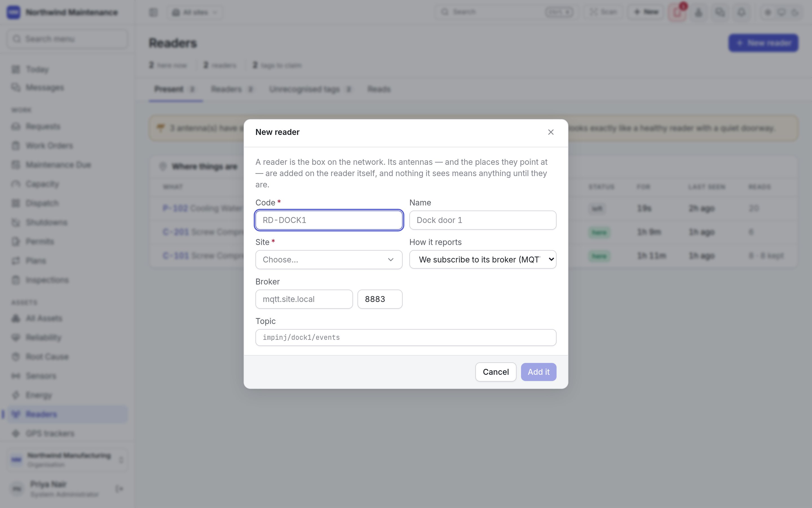Click the broker port field 8883
Image resolution: width=812 pixels, height=508 pixels.
pyautogui.click(x=380, y=299)
